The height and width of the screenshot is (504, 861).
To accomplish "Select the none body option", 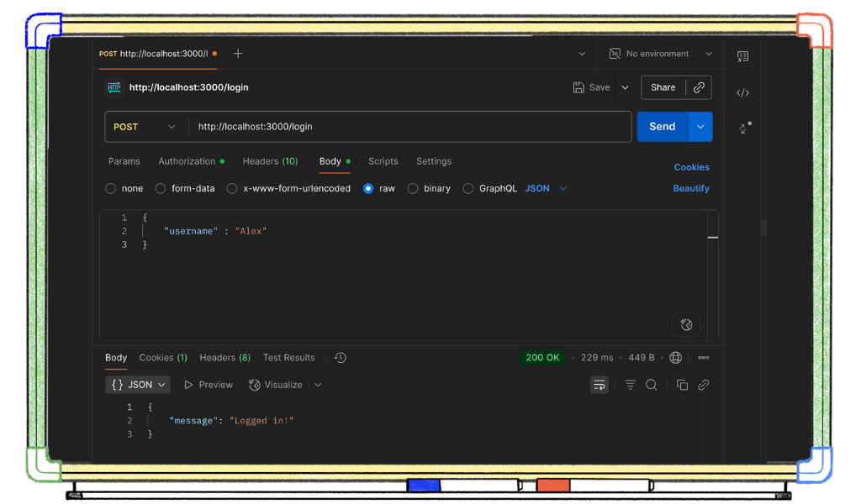I will pyautogui.click(x=110, y=188).
